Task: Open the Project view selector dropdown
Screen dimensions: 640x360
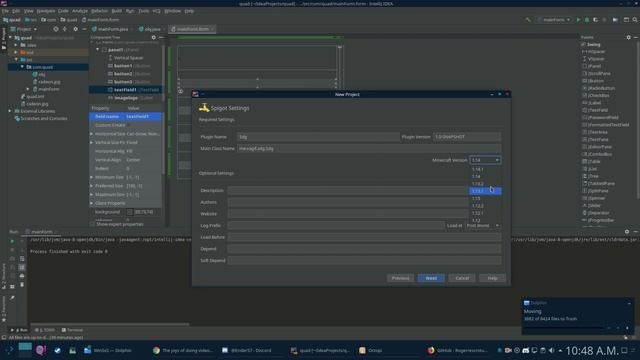Action: tap(24, 29)
